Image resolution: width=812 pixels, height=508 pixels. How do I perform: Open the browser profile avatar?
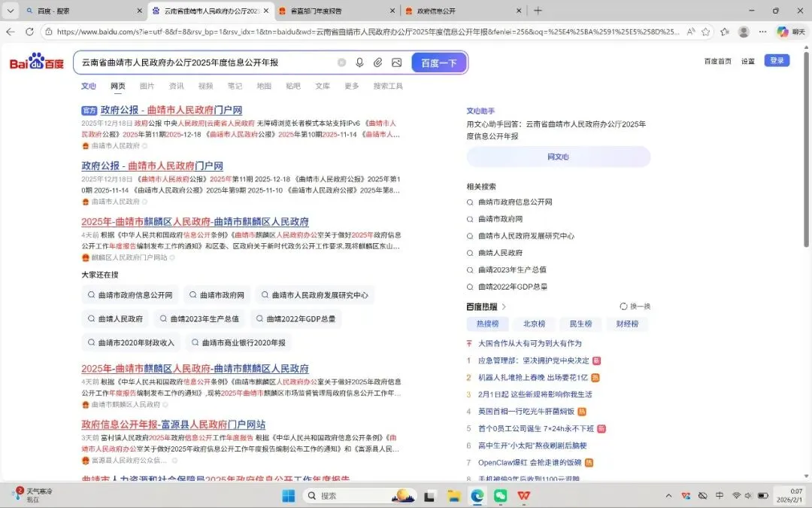744,32
